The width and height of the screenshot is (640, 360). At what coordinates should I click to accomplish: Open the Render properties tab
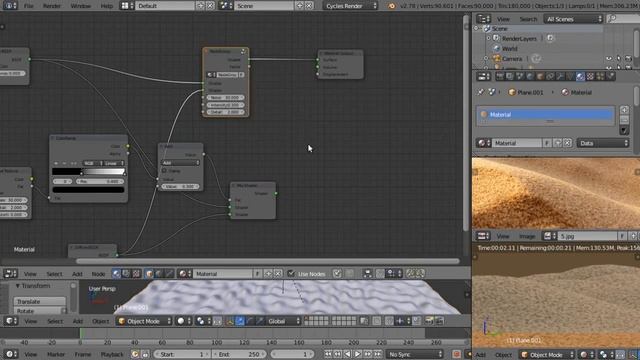(x=500, y=76)
